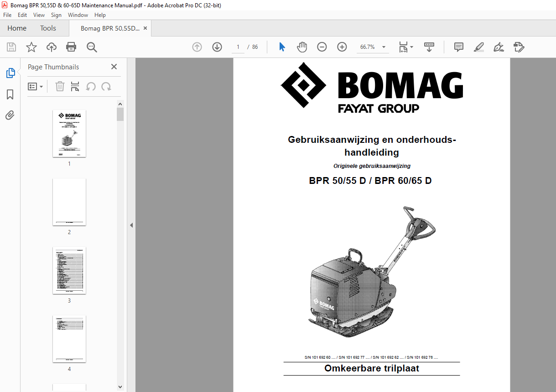Open the read mode keyboard-arrow icon

click(x=429, y=47)
